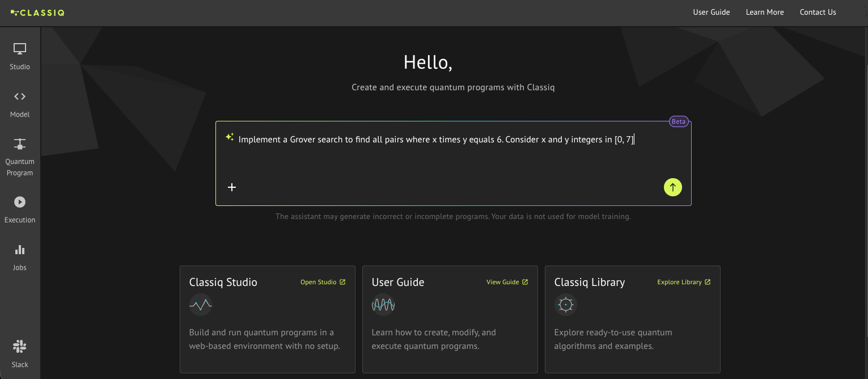The width and height of the screenshot is (868, 379).
Task: Open the Slack icon in sidebar
Action: (x=20, y=346)
